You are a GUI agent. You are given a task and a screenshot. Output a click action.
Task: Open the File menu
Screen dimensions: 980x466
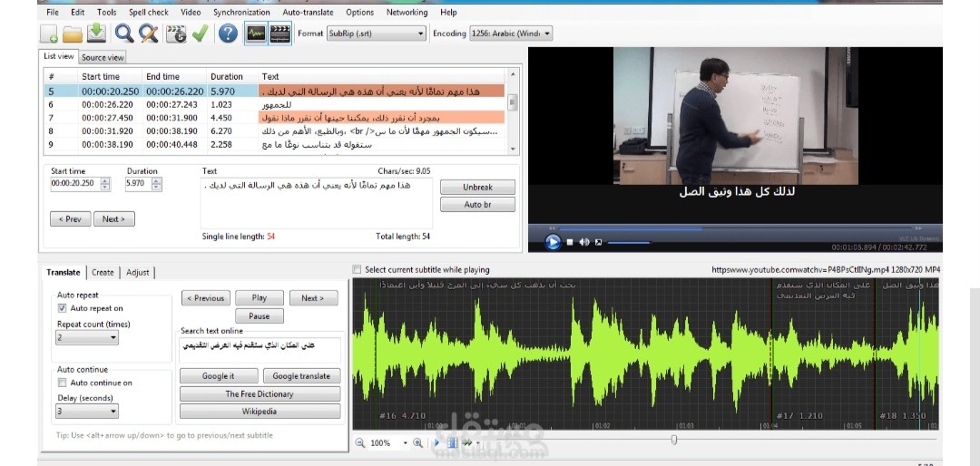53,12
